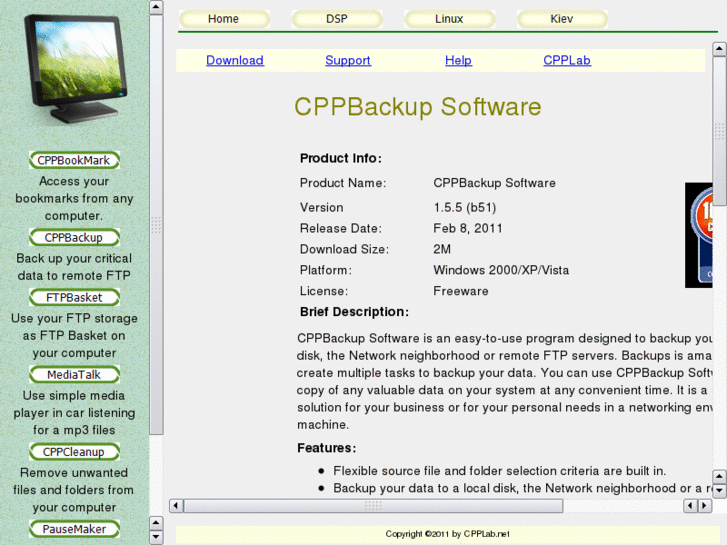The width and height of the screenshot is (727, 545).
Task: Click the Brief Description heading
Action: (x=354, y=312)
